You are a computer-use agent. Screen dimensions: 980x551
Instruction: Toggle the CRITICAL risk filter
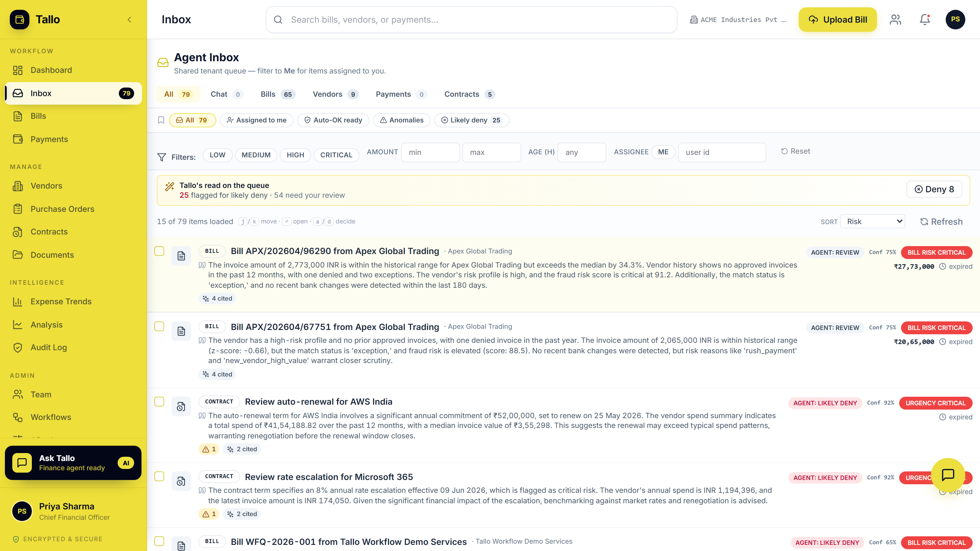[336, 155]
